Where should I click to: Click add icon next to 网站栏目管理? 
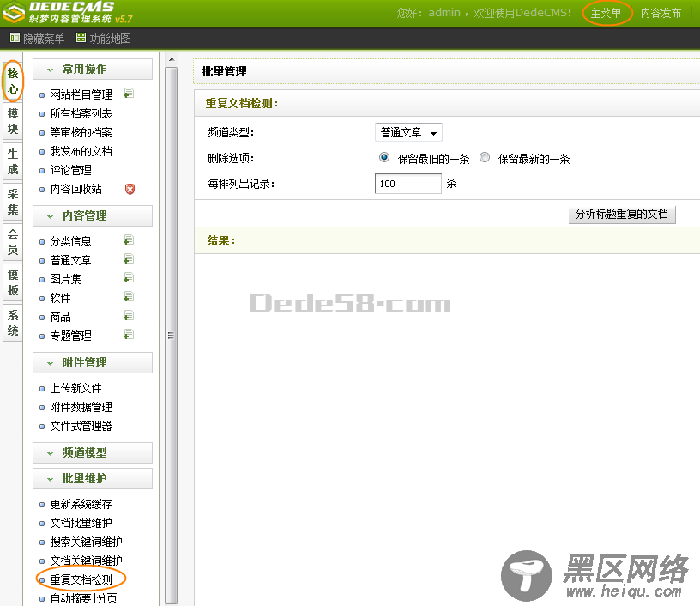coord(129,94)
